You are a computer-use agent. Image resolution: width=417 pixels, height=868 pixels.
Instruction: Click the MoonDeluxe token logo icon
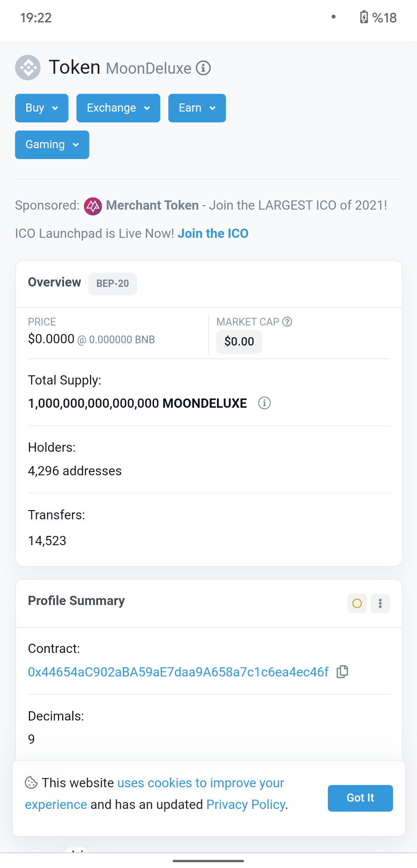pyautogui.click(x=28, y=68)
